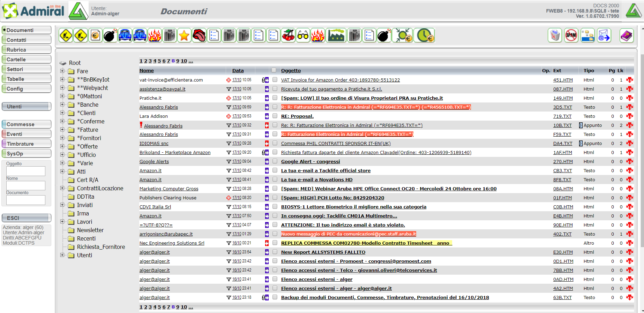Expand the Lavori folder
The width and height of the screenshot is (644, 313).
pos(62,221)
